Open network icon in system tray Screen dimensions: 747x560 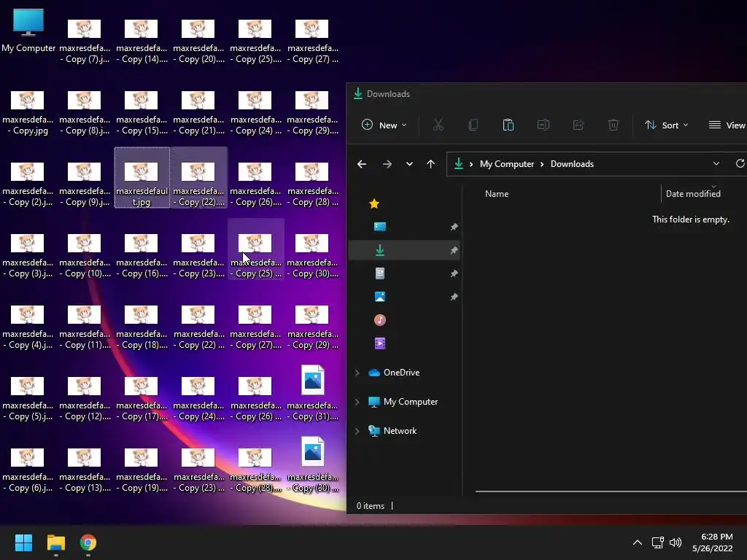pos(658,542)
